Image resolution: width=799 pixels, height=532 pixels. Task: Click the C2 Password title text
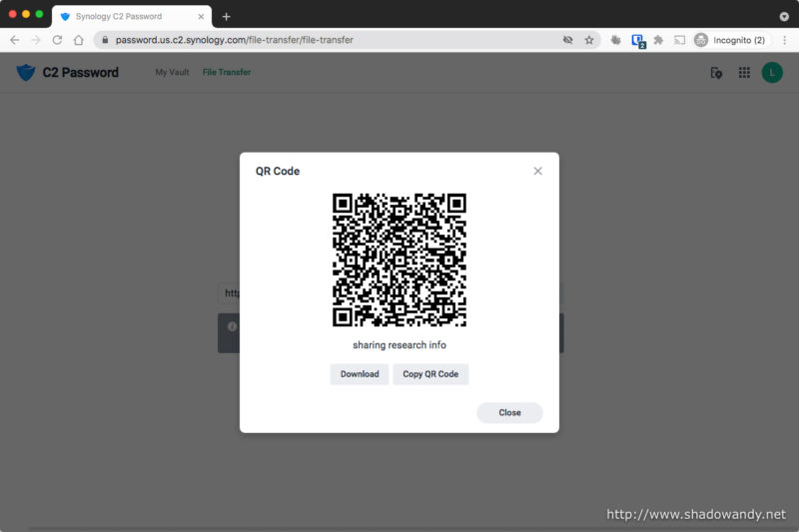click(x=81, y=72)
